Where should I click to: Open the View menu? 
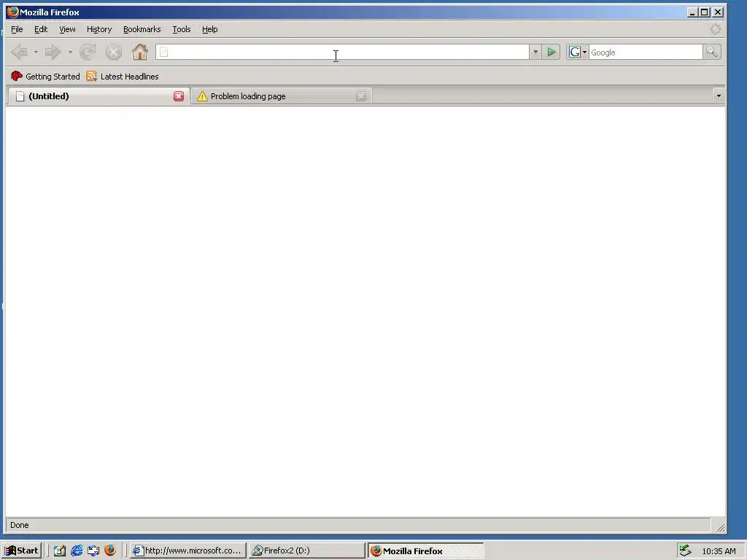click(67, 29)
